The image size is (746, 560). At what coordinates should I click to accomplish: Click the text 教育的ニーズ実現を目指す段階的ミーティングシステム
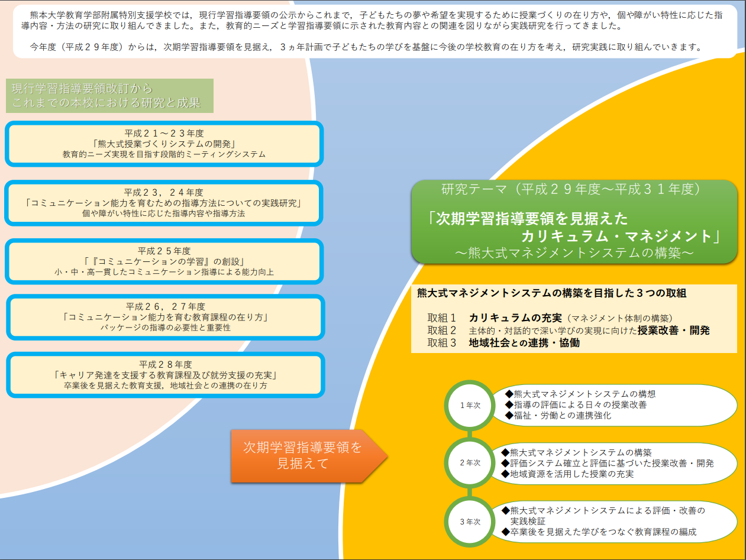point(164,155)
